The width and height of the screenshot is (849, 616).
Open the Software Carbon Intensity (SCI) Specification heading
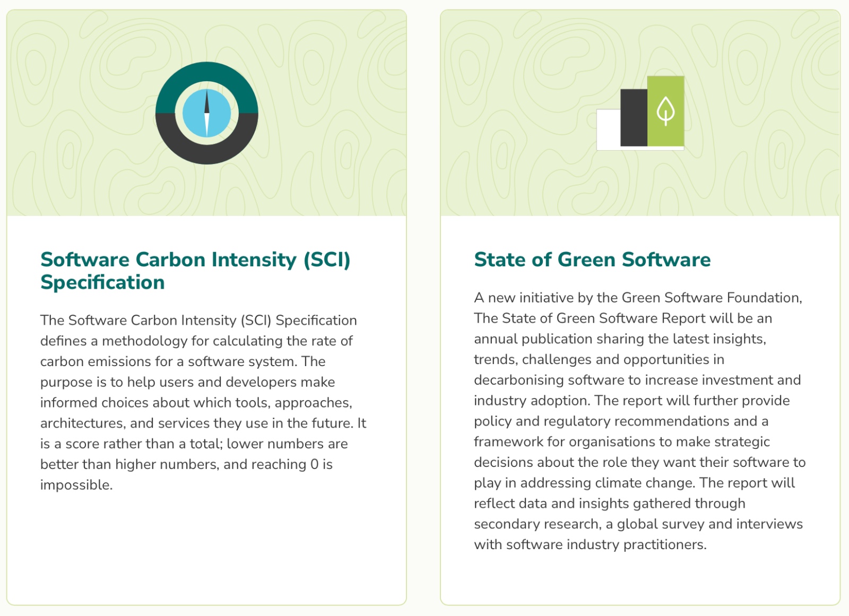pyautogui.click(x=195, y=271)
